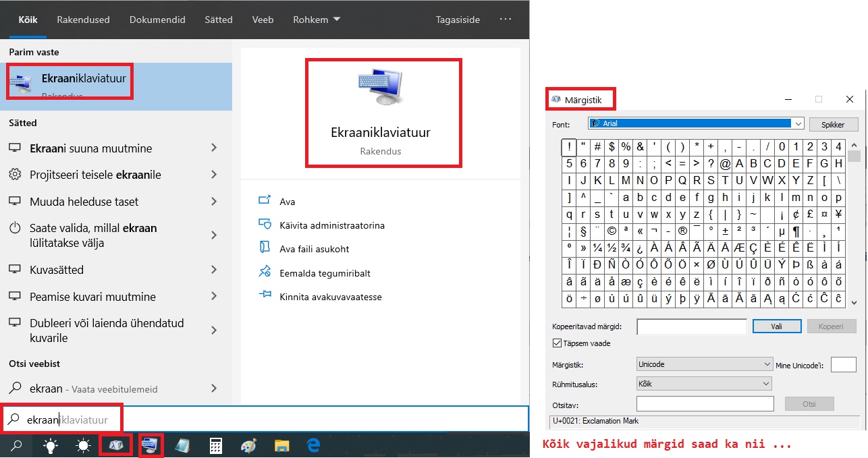This screenshot has width=868, height=458.
Task: Select the @ character in the grid
Action: (726, 163)
